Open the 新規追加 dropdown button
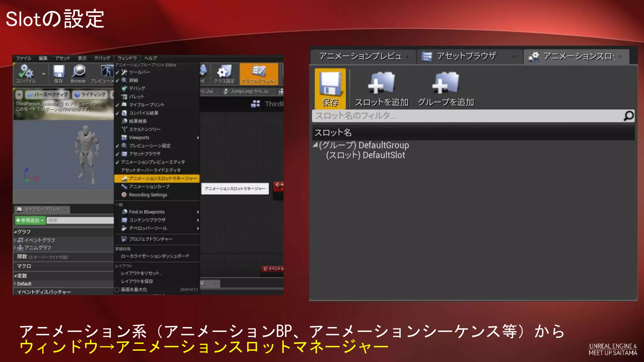Viewport: 644px width, 362px height. click(x=30, y=220)
